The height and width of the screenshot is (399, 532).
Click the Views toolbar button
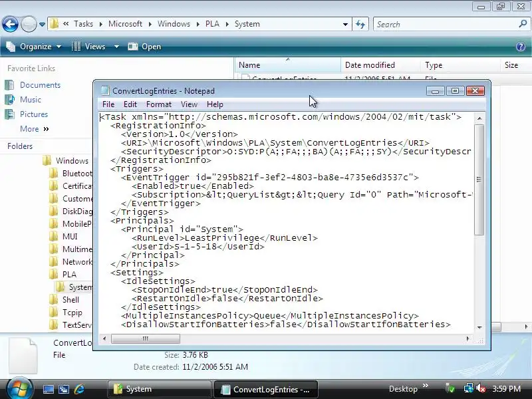[x=89, y=47]
